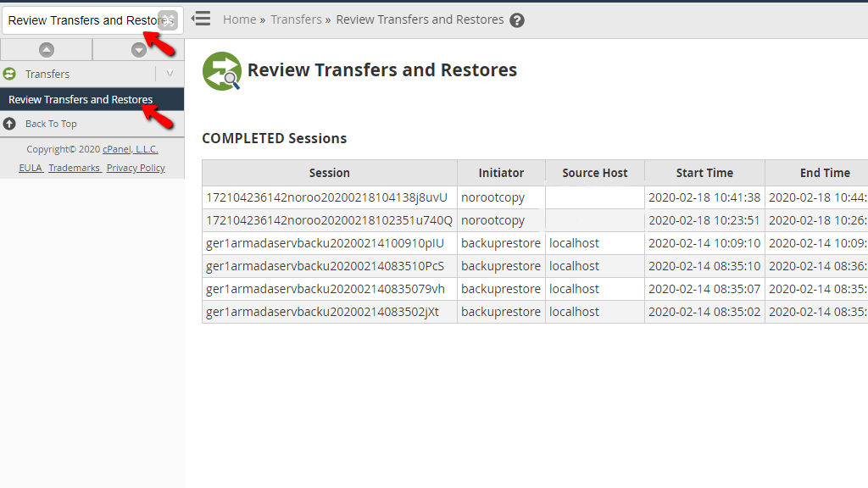Click the sidebar collapse menu icon
This screenshot has height=488, width=868.
(201, 19)
